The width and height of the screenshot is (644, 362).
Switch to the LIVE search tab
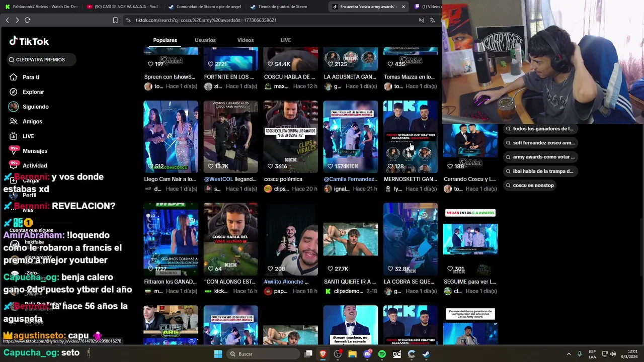(286, 40)
